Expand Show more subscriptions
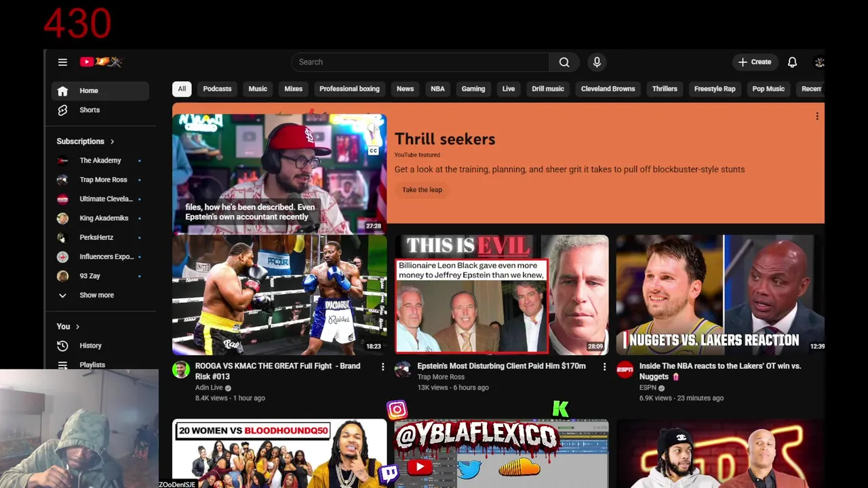The image size is (868, 488). coord(100,295)
